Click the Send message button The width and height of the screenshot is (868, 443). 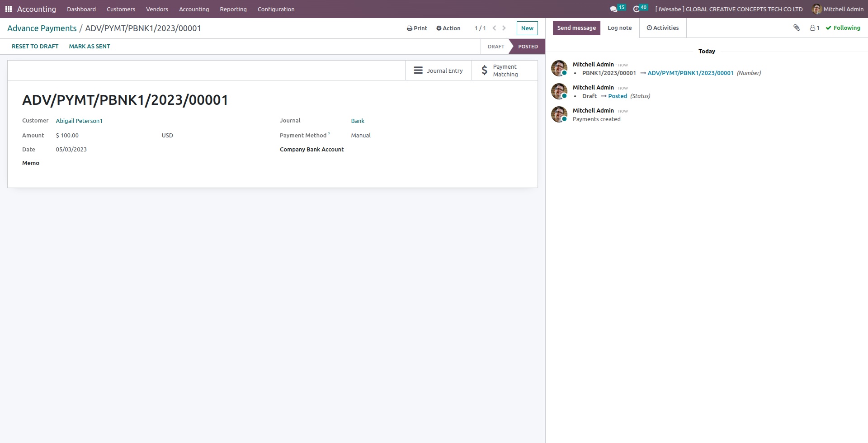pyautogui.click(x=576, y=28)
